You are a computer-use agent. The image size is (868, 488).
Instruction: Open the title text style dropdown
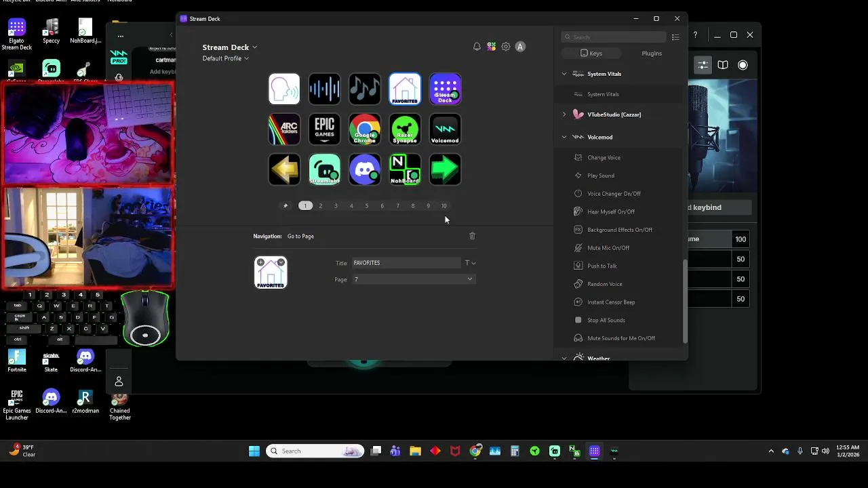(470, 263)
